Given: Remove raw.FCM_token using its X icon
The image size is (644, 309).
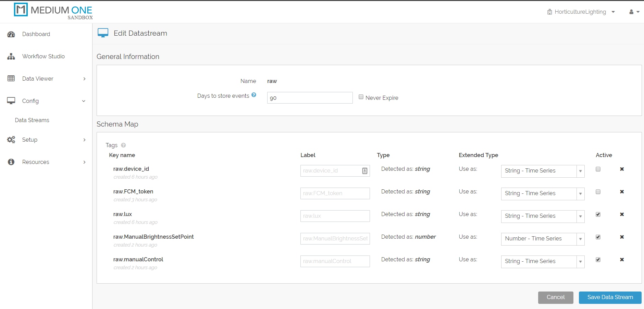Looking at the screenshot, I should click(x=622, y=192).
